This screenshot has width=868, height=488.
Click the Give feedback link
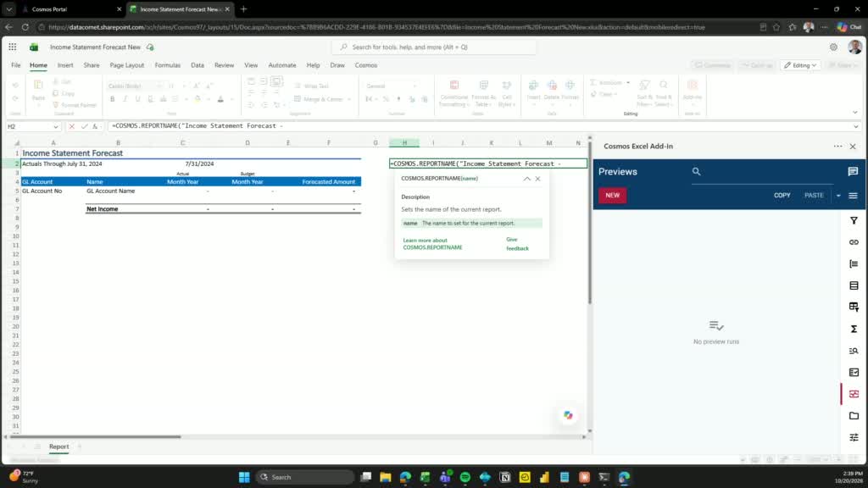517,244
